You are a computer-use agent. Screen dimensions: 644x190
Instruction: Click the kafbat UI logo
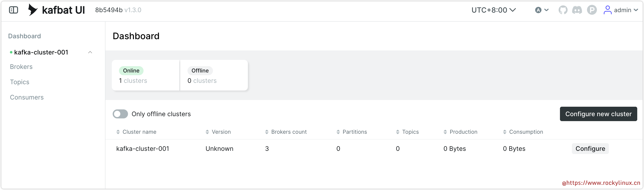57,10
